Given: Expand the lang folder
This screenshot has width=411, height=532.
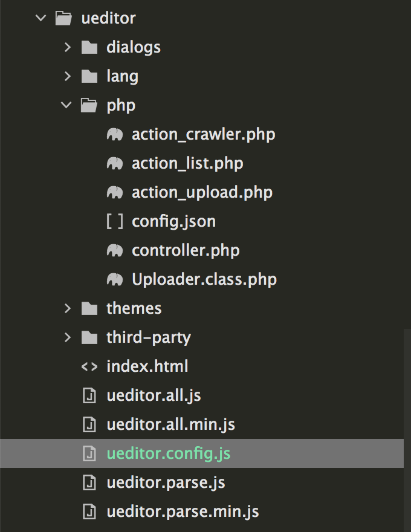Looking at the screenshot, I should pyautogui.click(x=66, y=76).
